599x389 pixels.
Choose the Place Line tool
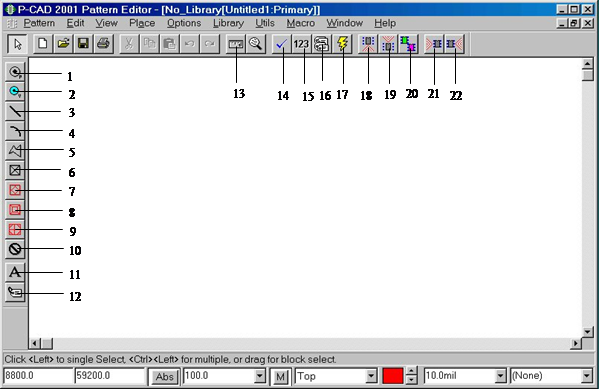15,111
